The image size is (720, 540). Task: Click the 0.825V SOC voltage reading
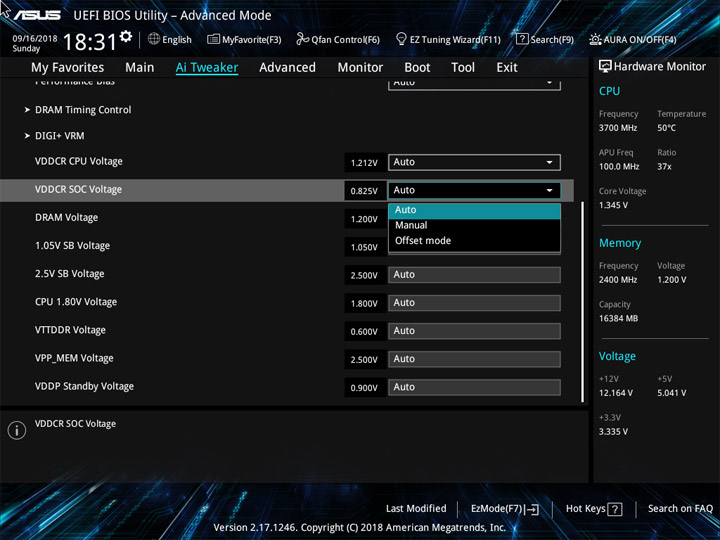pos(365,191)
